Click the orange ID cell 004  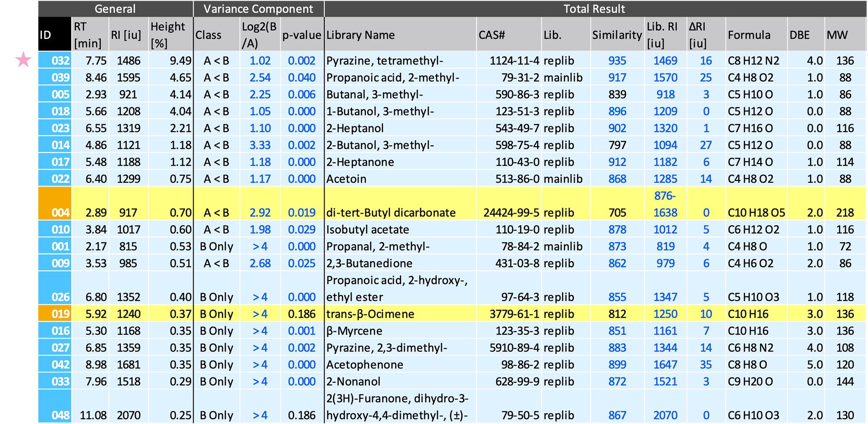(55, 204)
